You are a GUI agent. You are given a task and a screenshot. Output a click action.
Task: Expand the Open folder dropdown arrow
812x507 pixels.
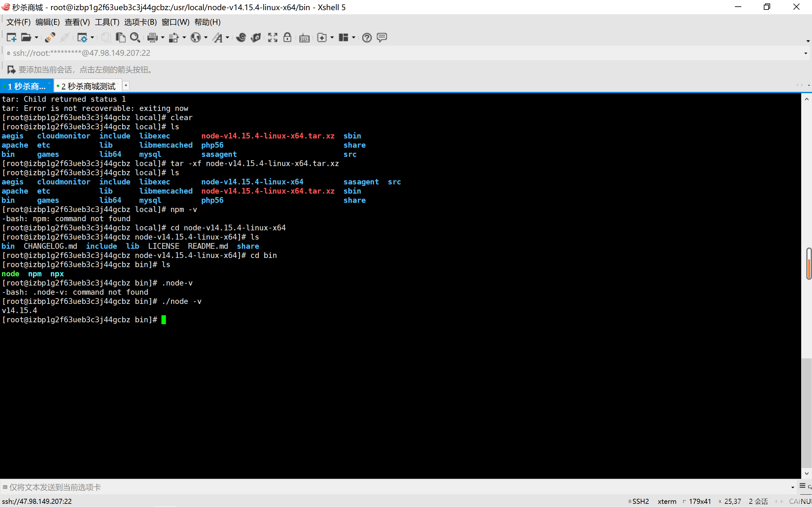coord(36,38)
